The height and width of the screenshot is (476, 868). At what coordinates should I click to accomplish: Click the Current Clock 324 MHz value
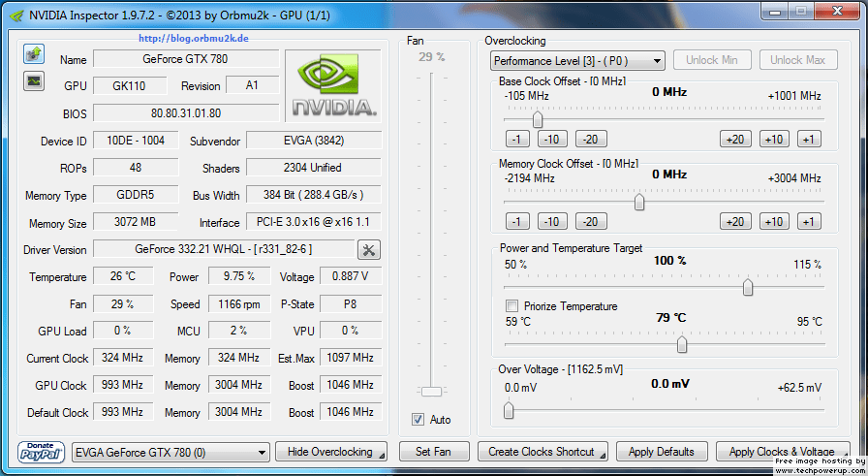[x=123, y=358]
